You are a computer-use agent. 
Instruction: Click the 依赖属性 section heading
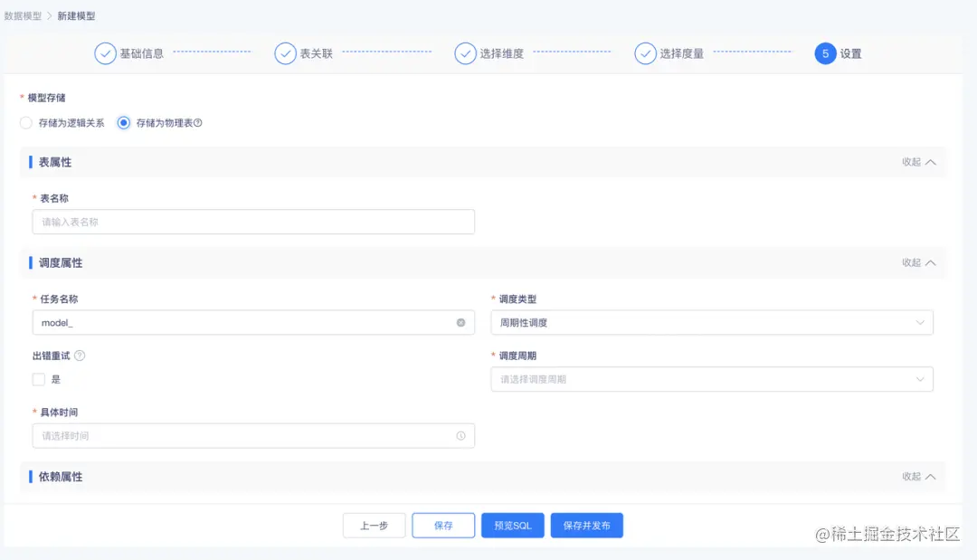pyautogui.click(x=61, y=477)
